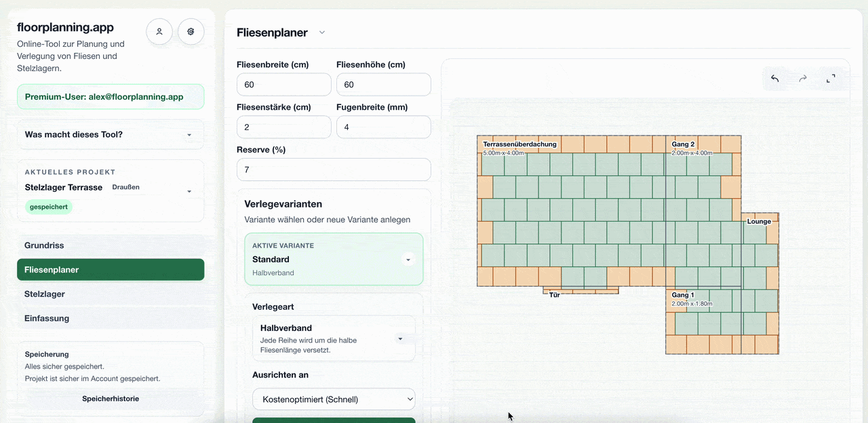
Task: Open the Speicherhistorie button
Action: (x=111, y=399)
